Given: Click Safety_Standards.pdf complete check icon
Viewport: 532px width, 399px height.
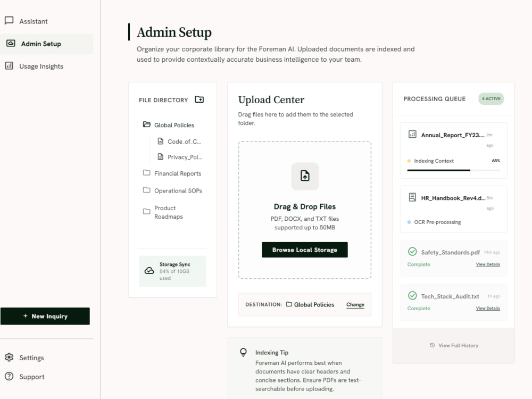Looking at the screenshot, I should (x=412, y=252).
